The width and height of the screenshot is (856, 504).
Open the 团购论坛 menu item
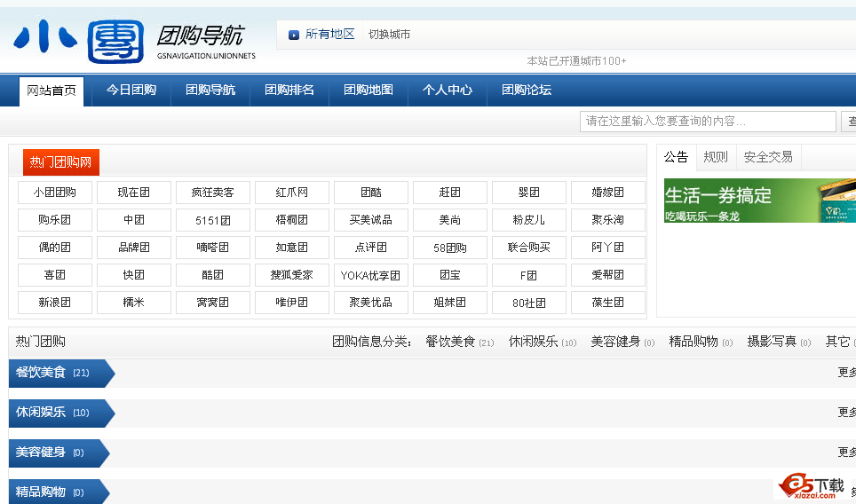click(x=527, y=90)
